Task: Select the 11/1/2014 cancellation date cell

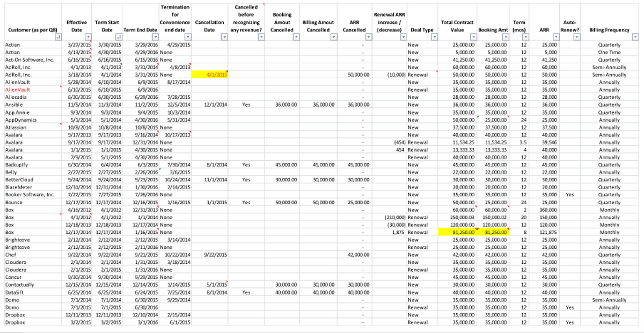Action: [x=211, y=180]
